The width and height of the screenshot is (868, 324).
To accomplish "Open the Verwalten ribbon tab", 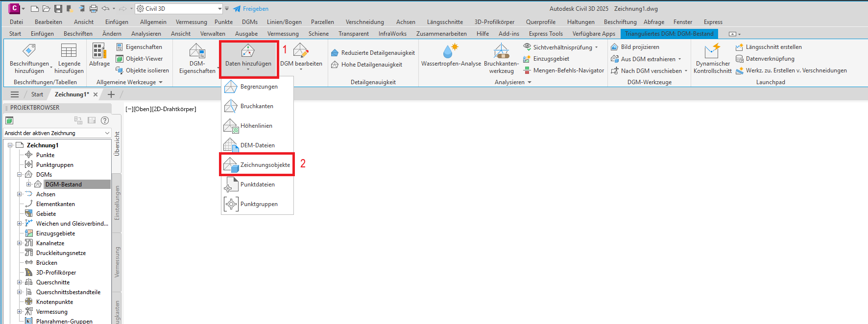I will (213, 34).
